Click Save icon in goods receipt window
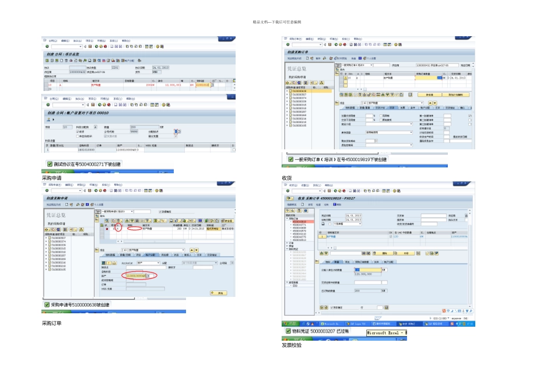This screenshot has height=392, width=554. (x=329, y=191)
